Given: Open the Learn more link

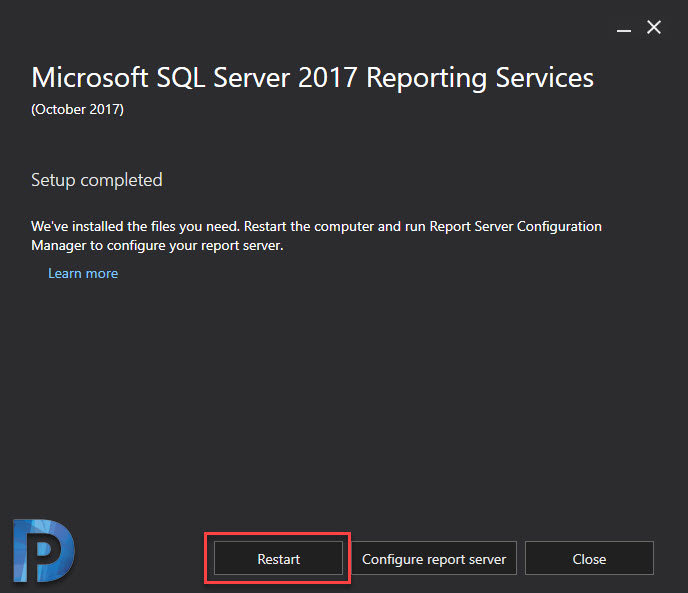Looking at the screenshot, I should pyautogui.click(x=83, y=273).
